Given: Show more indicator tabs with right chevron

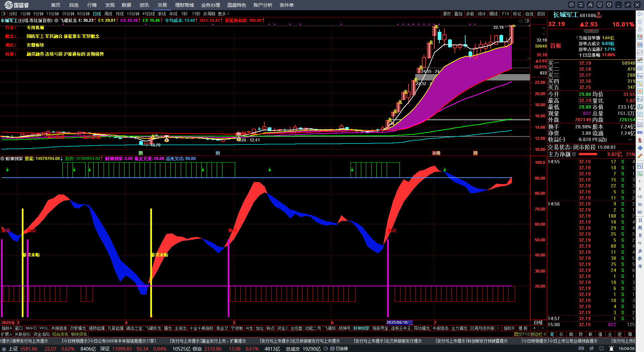Looking at the screenshot, I should pyautogui.click(x=498, y=328).
